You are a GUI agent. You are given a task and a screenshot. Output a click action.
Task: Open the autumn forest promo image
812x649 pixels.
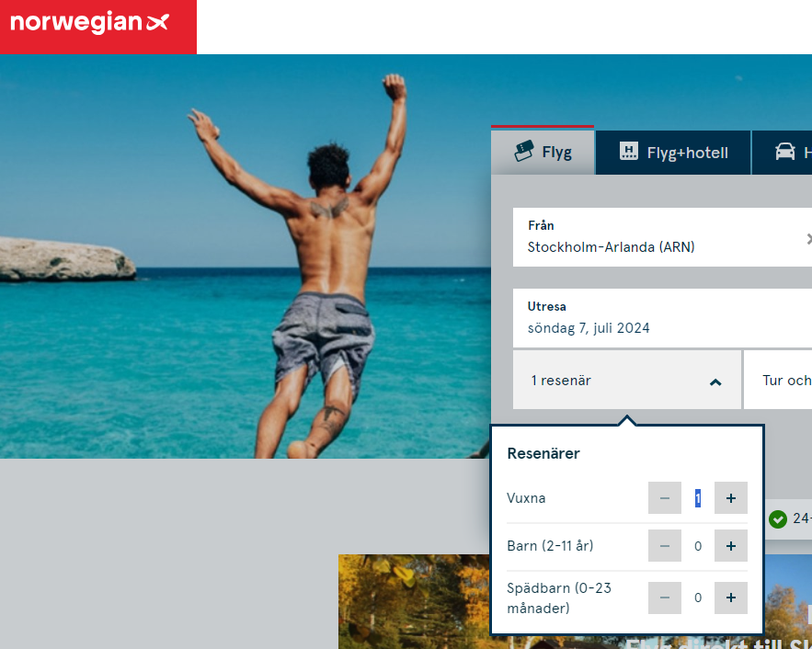[x=414, y=602]
